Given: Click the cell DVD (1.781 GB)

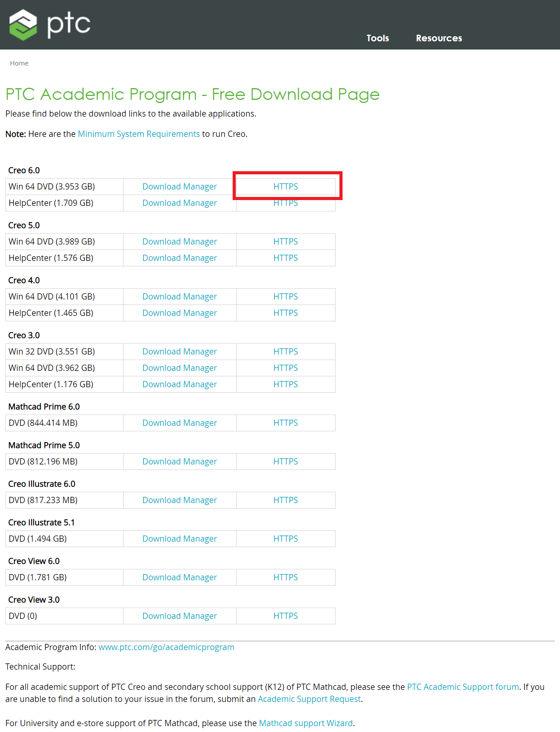Looking at the screenshot, I should (64, 577).
